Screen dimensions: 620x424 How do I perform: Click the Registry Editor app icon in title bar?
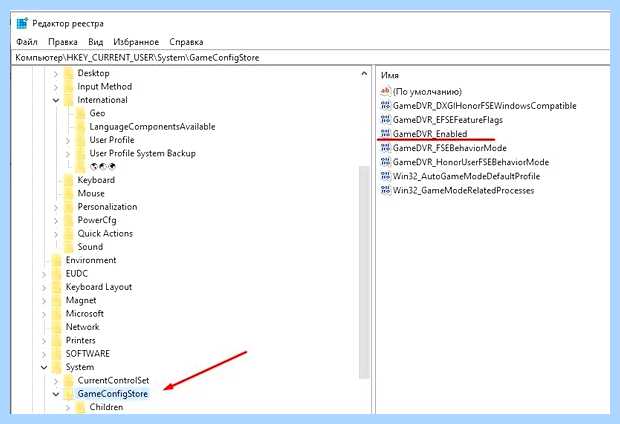point(22,24)
